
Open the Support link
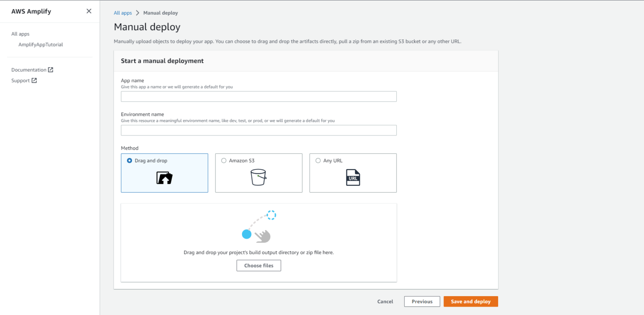20,80
